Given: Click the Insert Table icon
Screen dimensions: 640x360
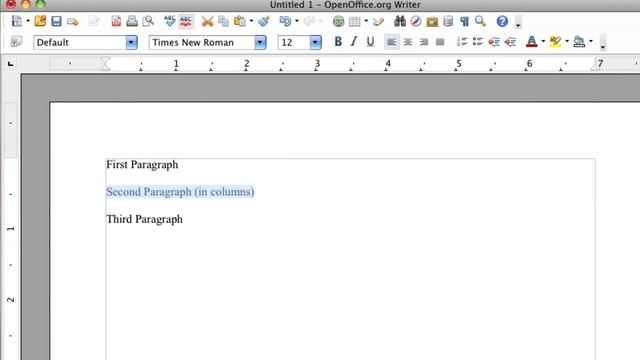Looking at the screenshot, I should point(354,21).
